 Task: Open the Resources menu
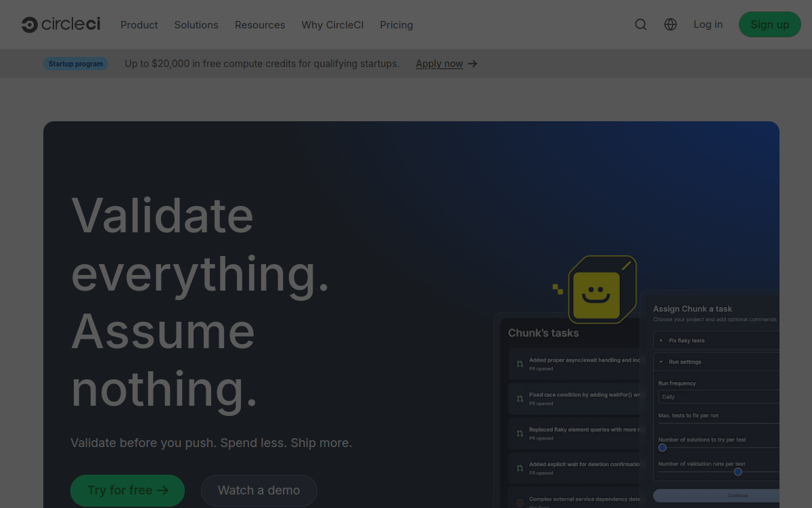260,24
